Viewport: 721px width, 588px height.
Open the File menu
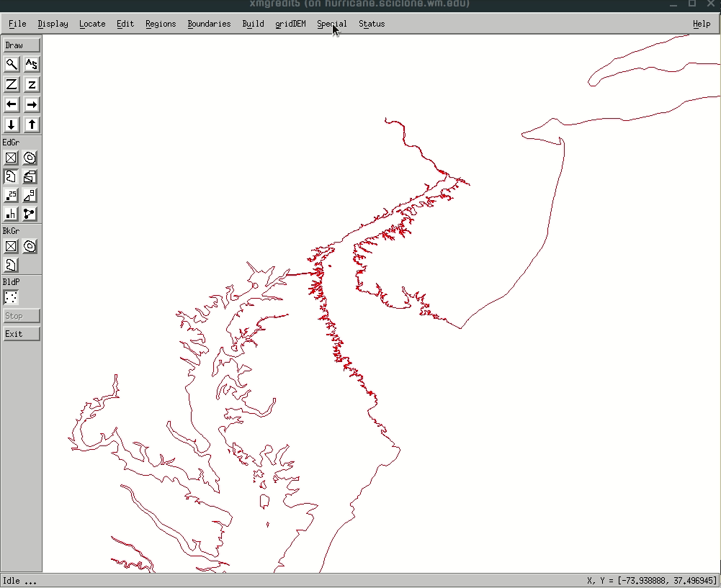pyautogui.click(x=17, y=24)
